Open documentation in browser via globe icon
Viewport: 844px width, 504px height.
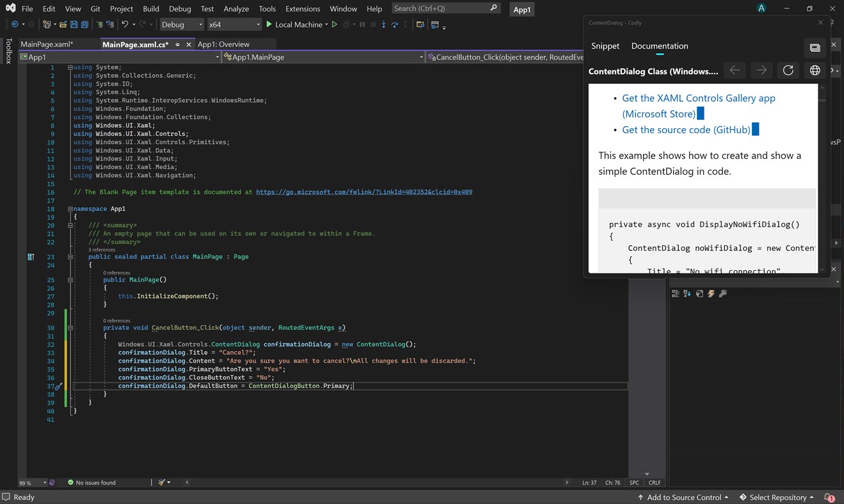(815, 70)
